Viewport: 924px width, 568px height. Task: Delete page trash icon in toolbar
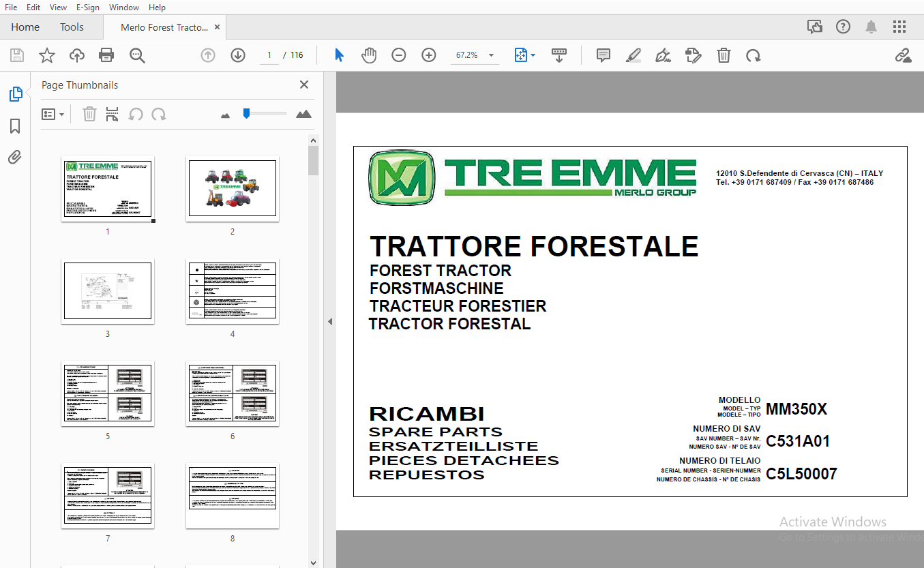click(x=724, y=56)
